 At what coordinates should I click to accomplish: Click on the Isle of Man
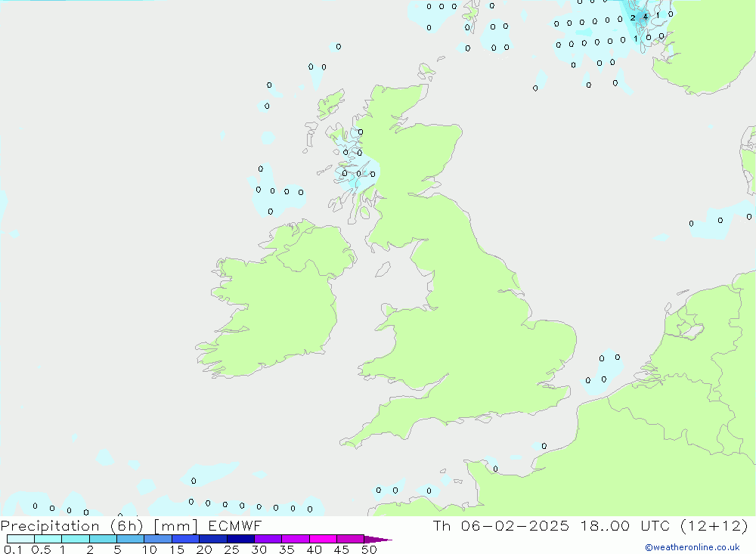[x=383, y=269]
